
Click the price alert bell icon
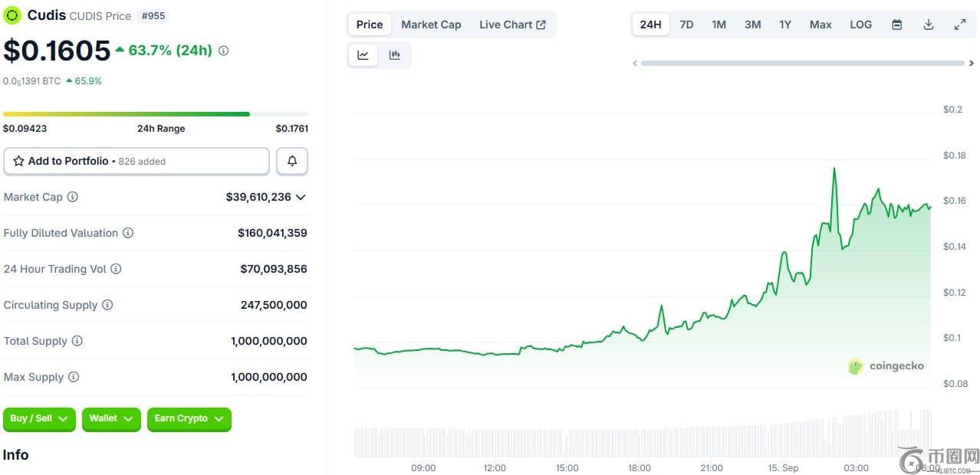(x=292, y=161)
